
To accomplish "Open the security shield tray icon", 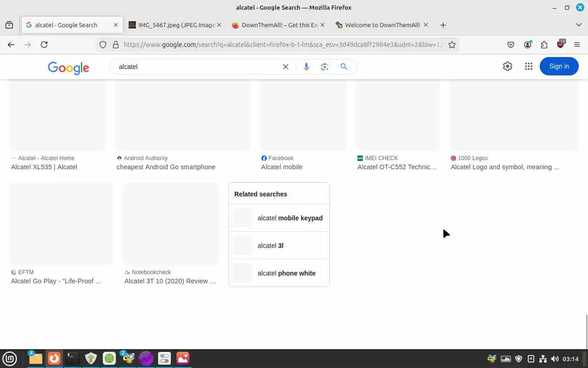I will pyautogui.click(x=519, y=359).
